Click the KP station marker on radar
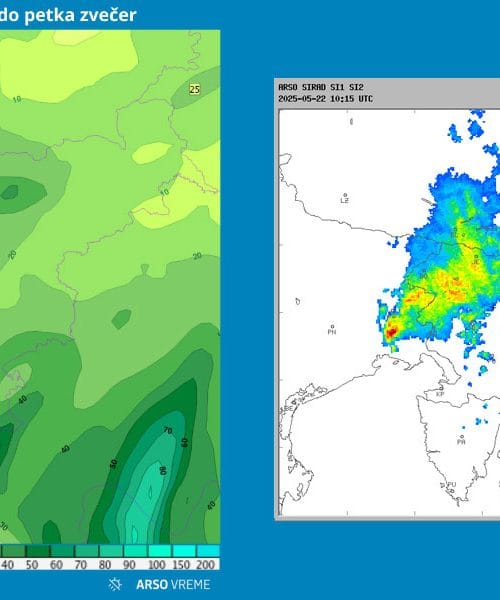 [x=440, y=391]
